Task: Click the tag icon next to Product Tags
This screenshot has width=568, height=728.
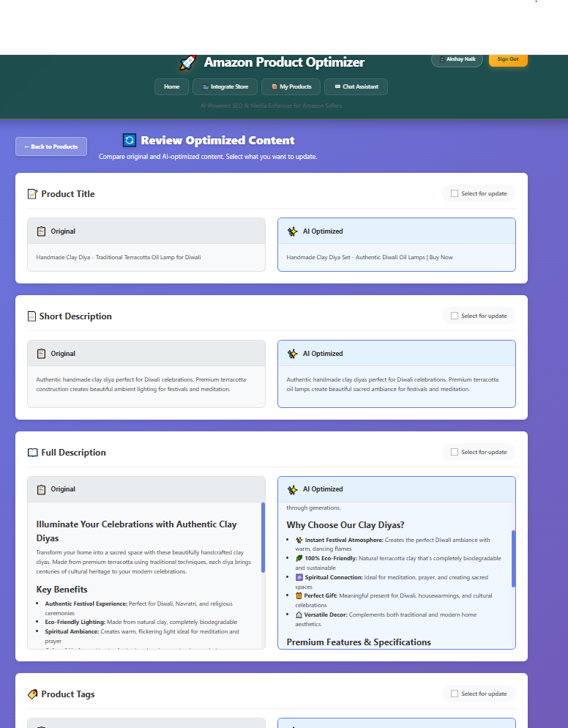Action: point(32,694)
